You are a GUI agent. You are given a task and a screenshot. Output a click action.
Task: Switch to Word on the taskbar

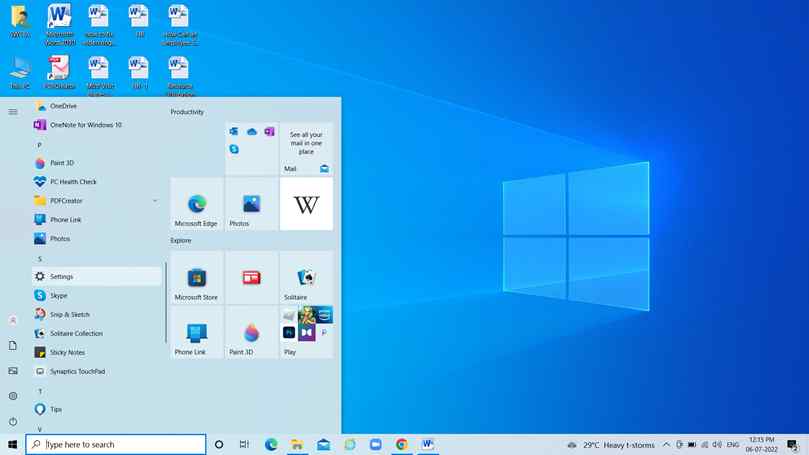(x=428, y=444)
